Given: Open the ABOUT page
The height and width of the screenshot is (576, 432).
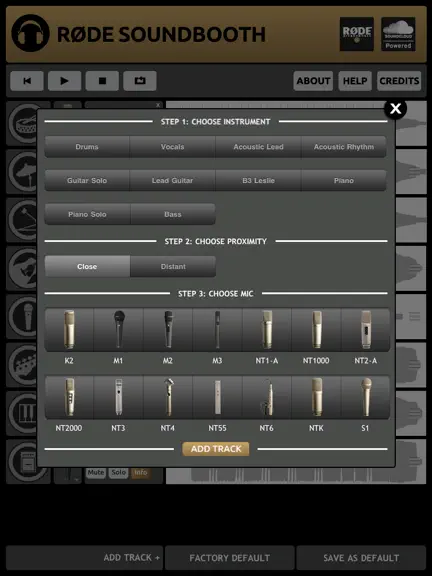Looking at the screenshot, I should click(313, 81).
